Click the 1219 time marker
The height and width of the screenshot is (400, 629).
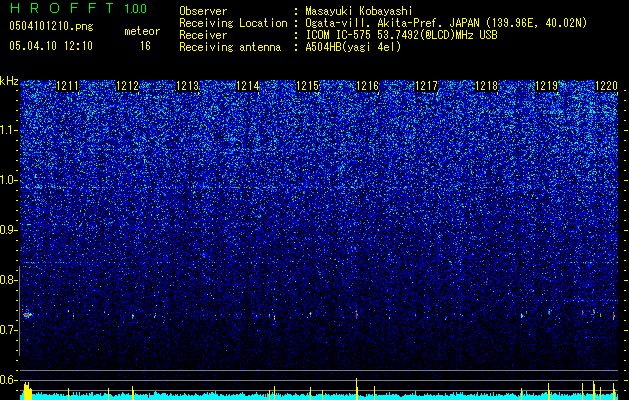coord(546,86)
